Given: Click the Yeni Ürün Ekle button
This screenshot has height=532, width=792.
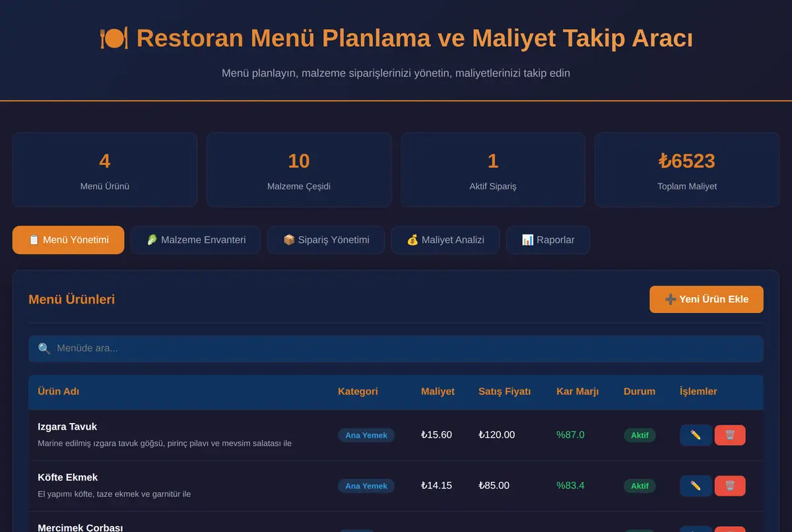Looking at the screenshot, I should click(706, 299).
